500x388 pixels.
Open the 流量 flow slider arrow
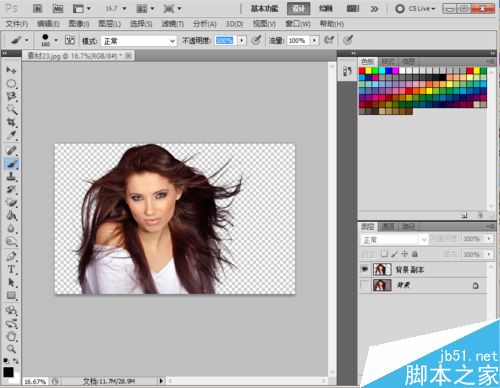(314, 40)
